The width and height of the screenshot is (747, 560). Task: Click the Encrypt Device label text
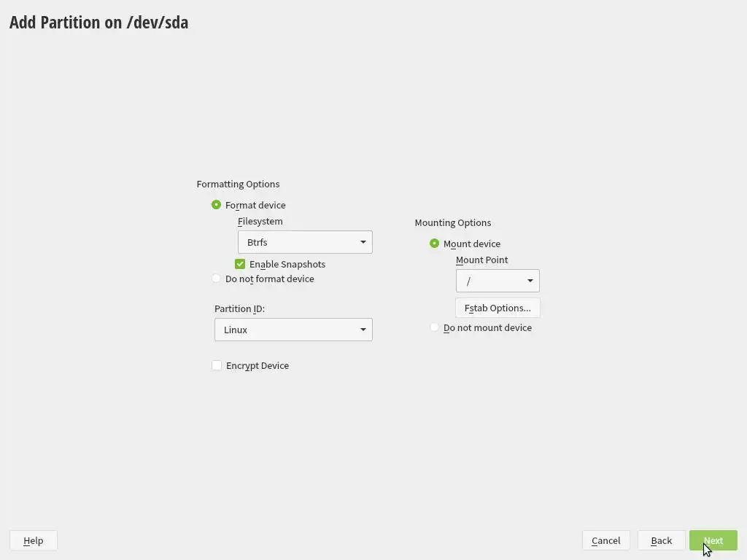pos(258,365)
